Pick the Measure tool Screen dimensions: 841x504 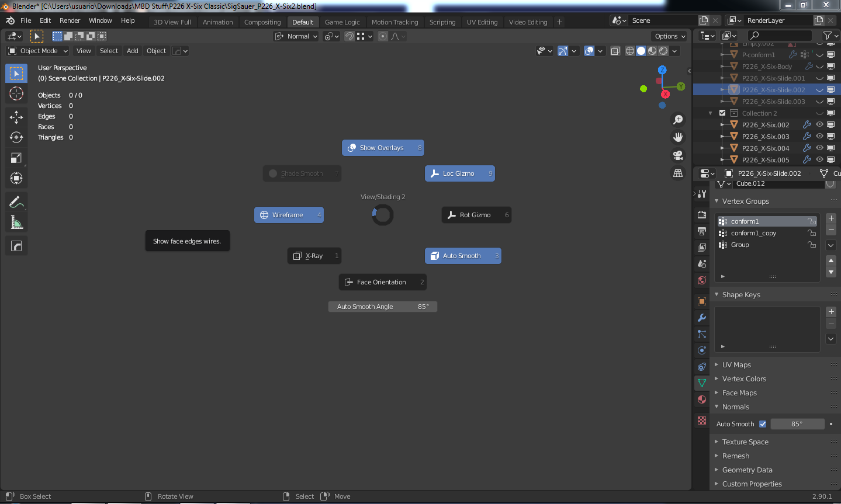16,223
